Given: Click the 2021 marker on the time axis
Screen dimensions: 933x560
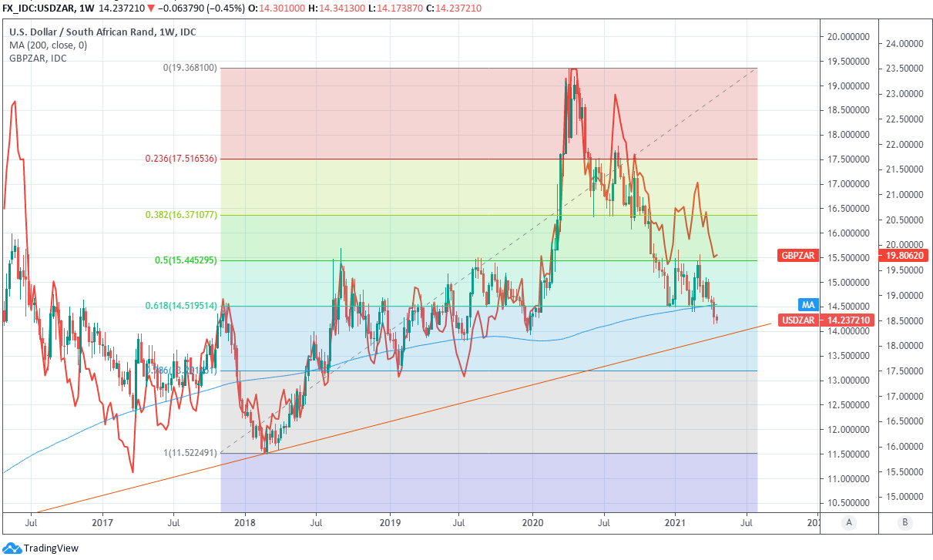Looking at the screenshot, I should (676, 521).
